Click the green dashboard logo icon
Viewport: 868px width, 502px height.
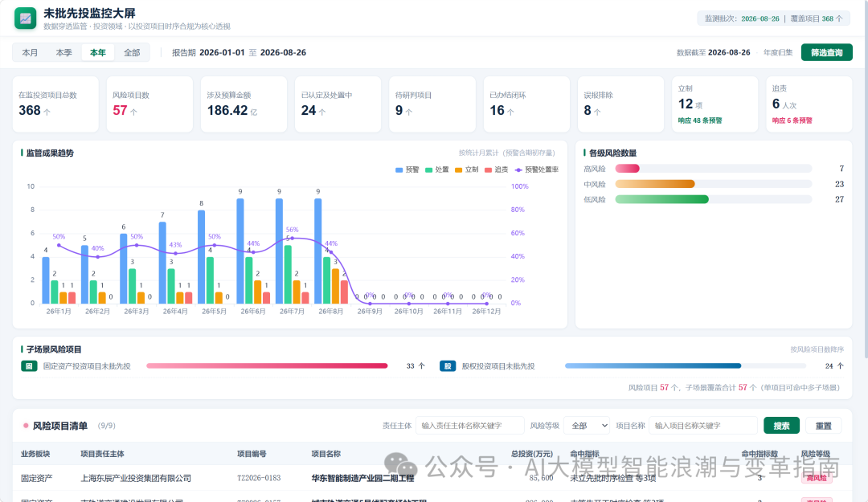[x=25, y=18]
